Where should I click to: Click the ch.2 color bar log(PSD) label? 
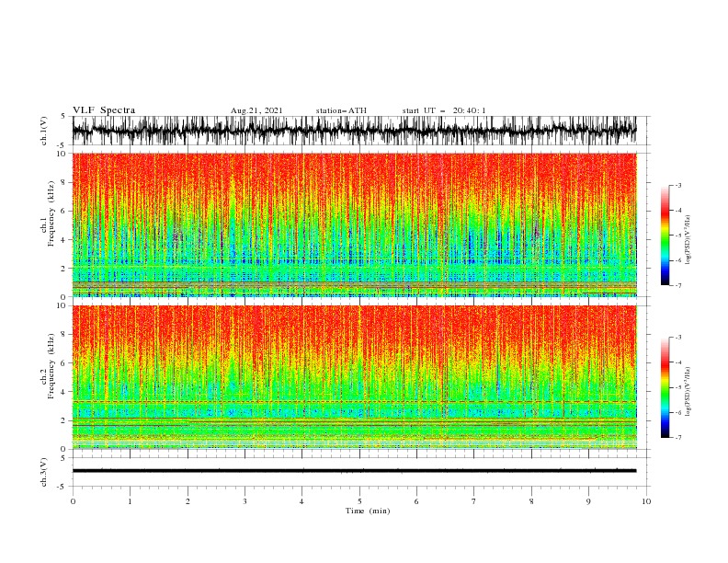pos(688,392)
